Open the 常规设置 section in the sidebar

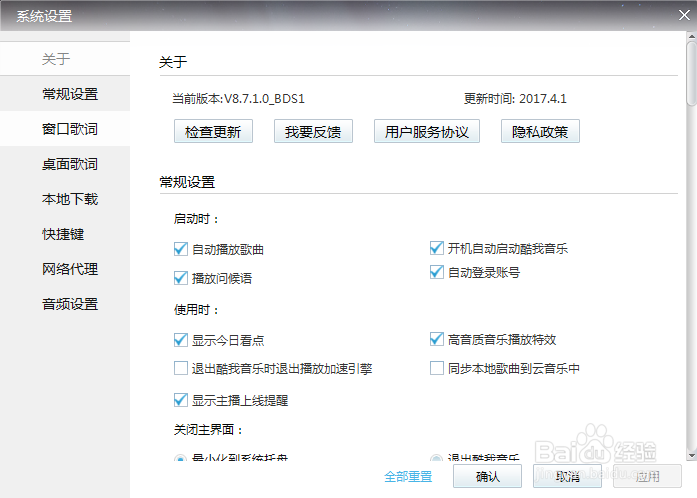65,94
